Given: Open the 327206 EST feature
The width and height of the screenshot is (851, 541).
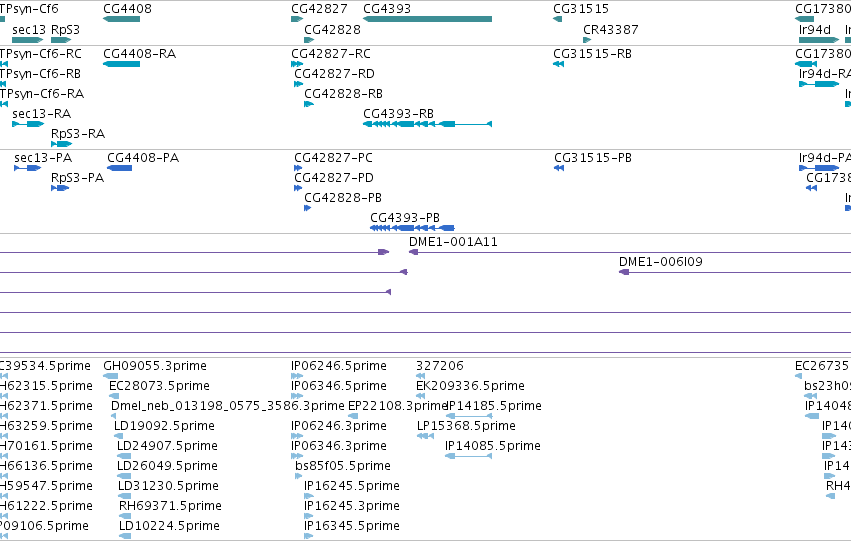Looking at the screenshot, I should click(420, 376).
